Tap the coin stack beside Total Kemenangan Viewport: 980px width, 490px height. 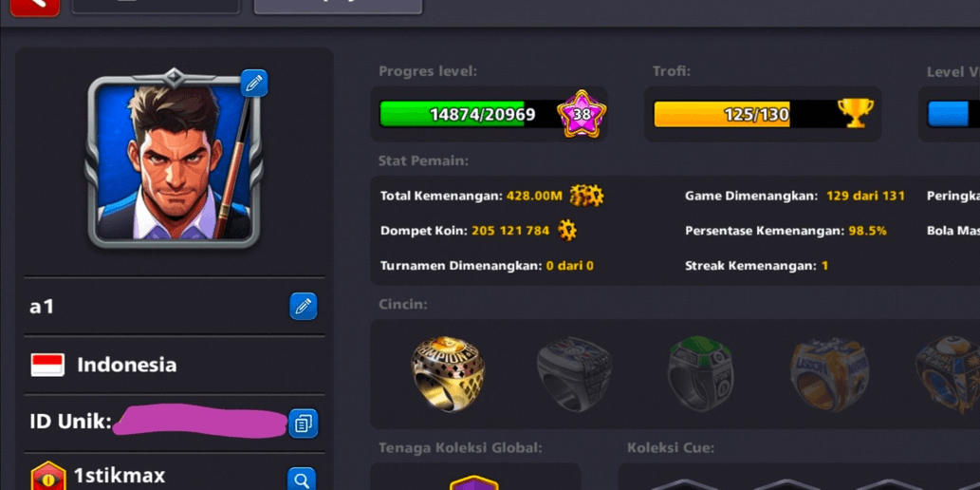(586, 196)
